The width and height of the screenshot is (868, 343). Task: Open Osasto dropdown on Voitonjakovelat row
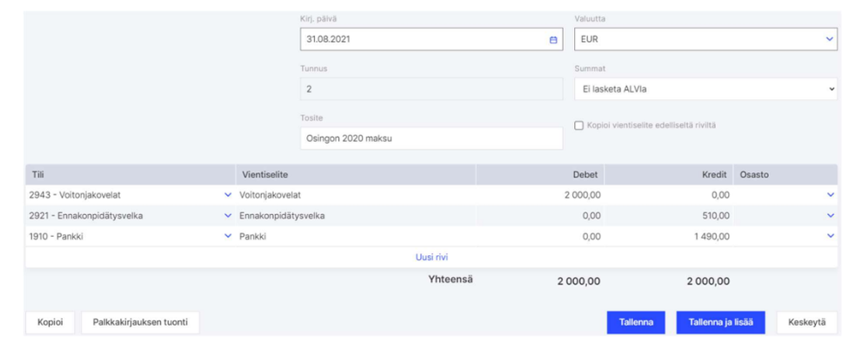point(830,195)
